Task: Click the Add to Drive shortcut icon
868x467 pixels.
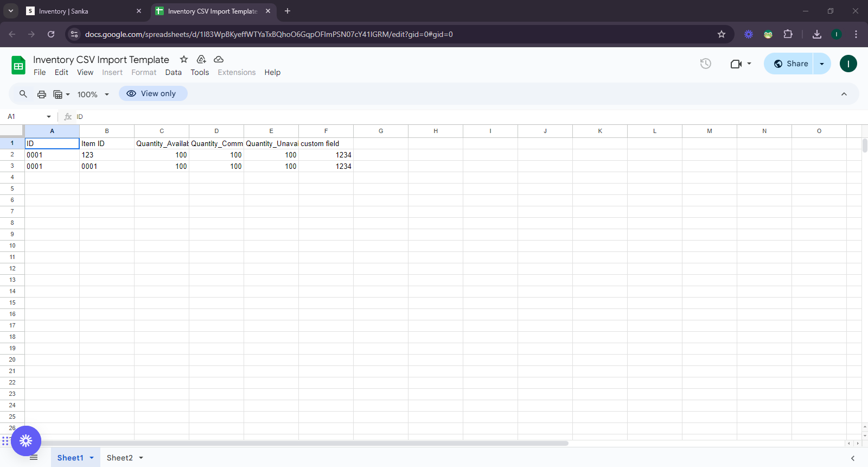Action: click(201, 59)
